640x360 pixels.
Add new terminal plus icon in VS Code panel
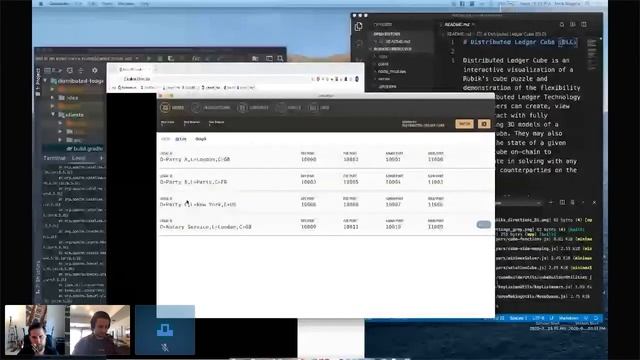pyautogui.click(x=551, y=202)
